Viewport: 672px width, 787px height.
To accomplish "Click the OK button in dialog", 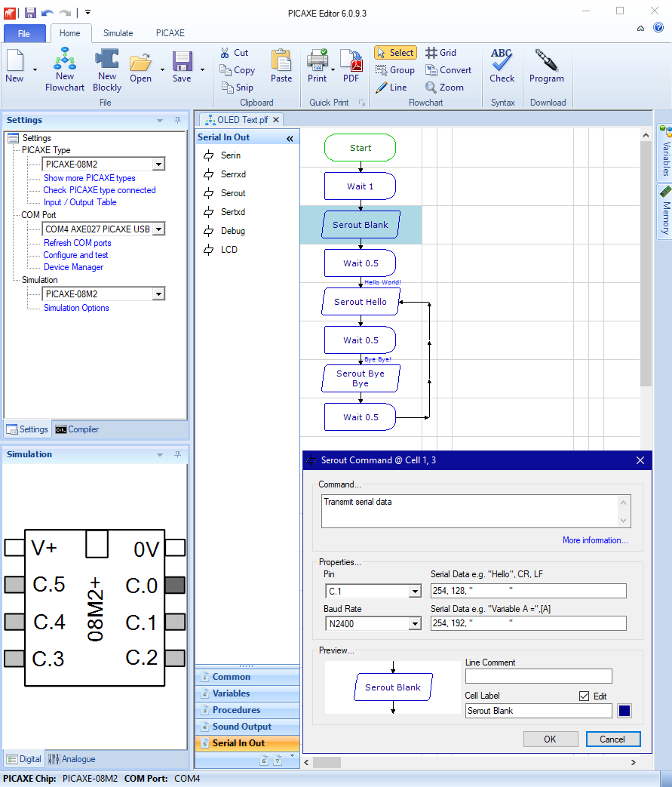I will (550, 739).
